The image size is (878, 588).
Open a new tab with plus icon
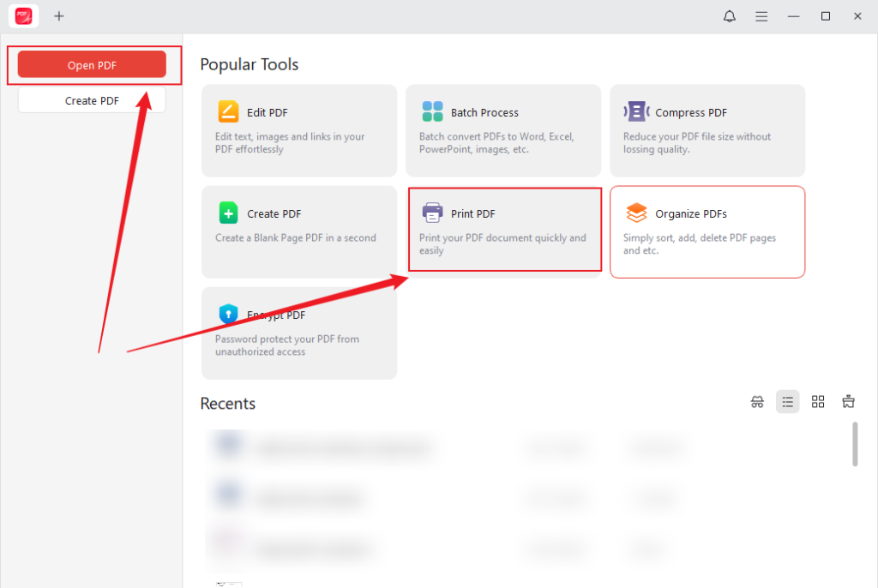click(59, 16)
